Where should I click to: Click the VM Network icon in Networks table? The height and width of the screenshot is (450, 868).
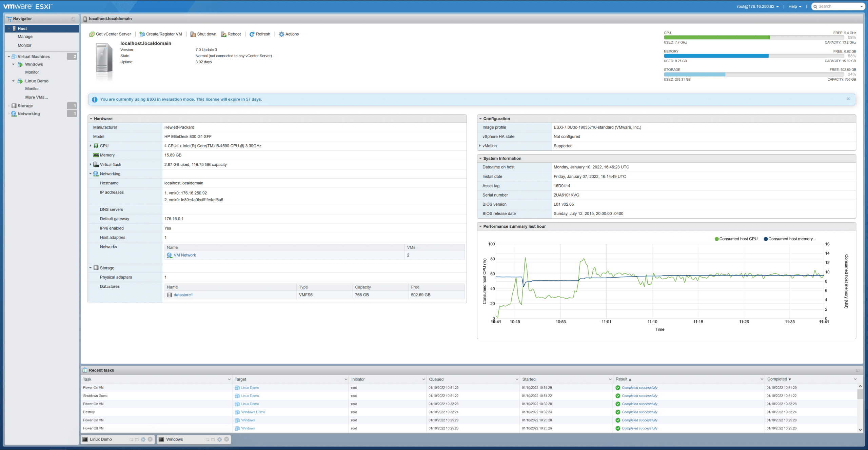click(170, 255)
